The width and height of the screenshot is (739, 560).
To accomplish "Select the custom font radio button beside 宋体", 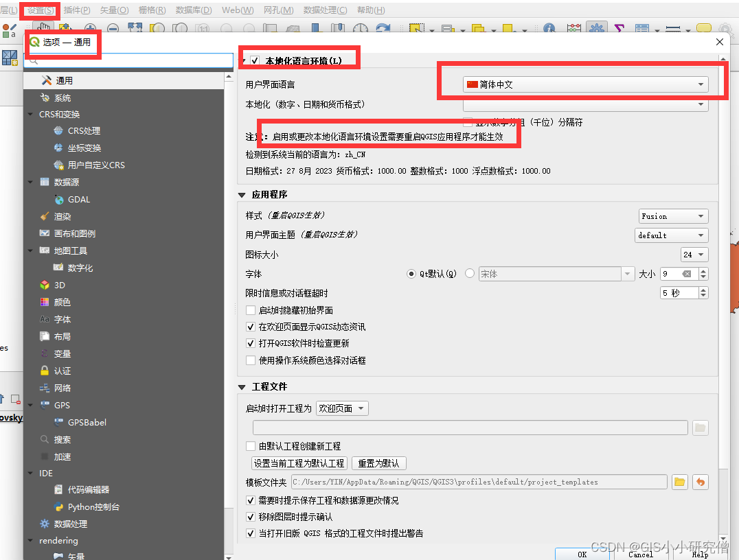I will pyautogui.click(x=469, y=273).
